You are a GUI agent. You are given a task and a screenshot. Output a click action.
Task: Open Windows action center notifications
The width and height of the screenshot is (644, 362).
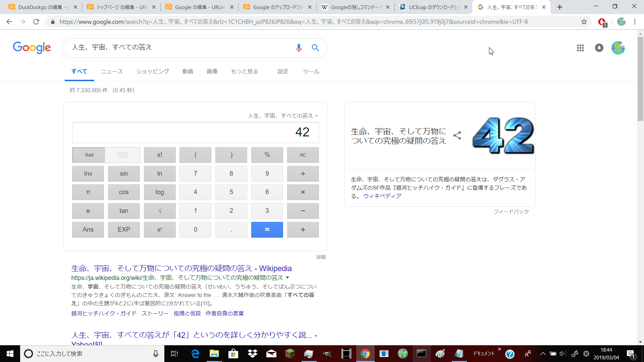(631, 354)
